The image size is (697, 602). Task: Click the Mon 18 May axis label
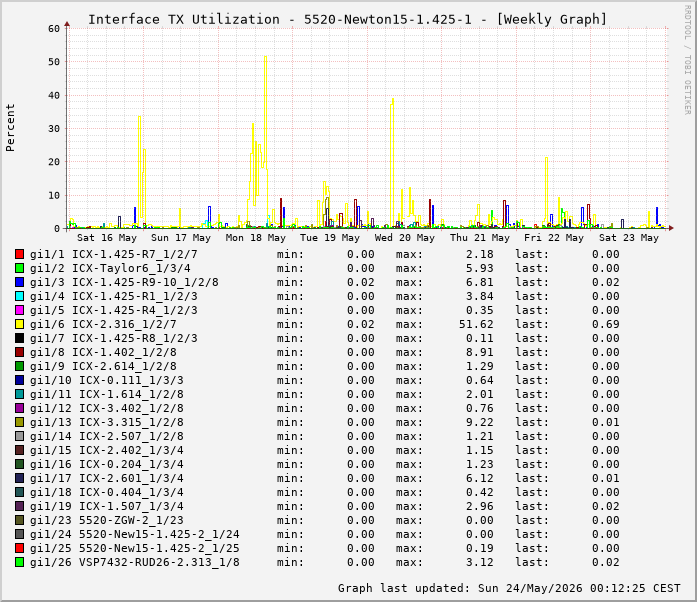[256, 238]
